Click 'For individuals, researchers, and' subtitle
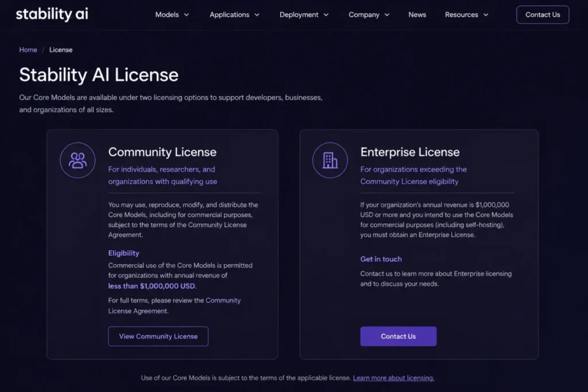The image size is (588, 392). [x=161, y=169]
